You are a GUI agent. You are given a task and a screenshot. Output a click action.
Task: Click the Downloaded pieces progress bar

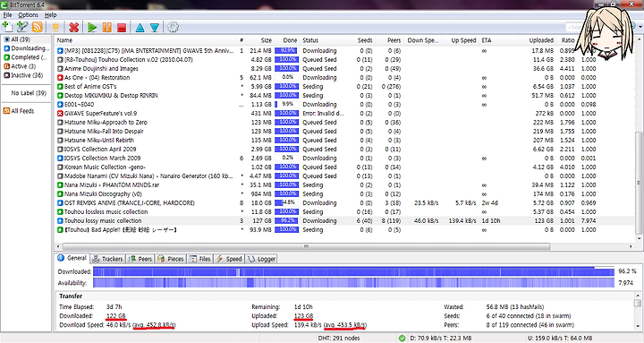click(x=353, y=271)
